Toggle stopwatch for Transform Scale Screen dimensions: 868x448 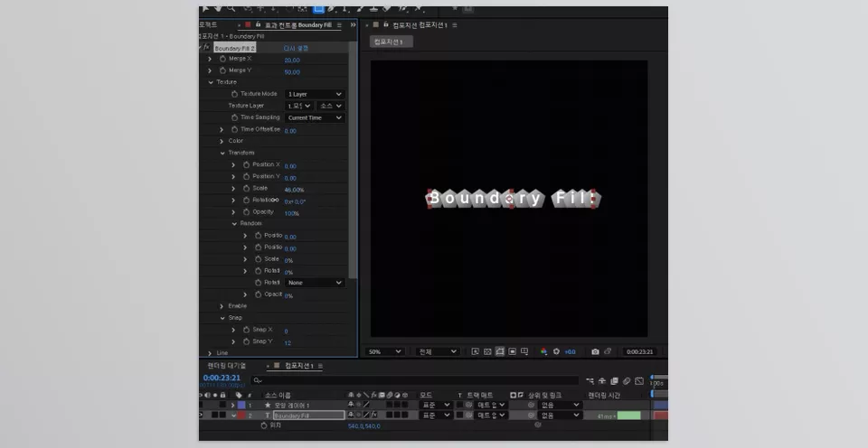click(246, 189)
